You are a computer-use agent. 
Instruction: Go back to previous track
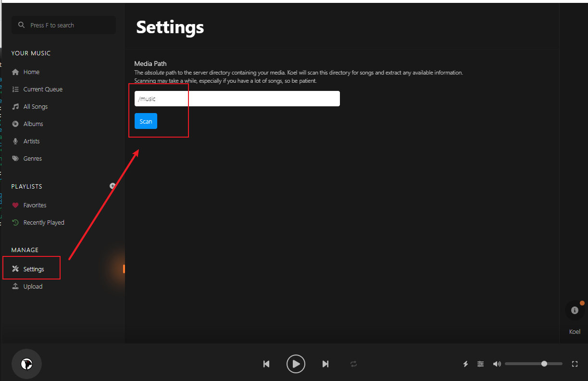tap(266, 364)
